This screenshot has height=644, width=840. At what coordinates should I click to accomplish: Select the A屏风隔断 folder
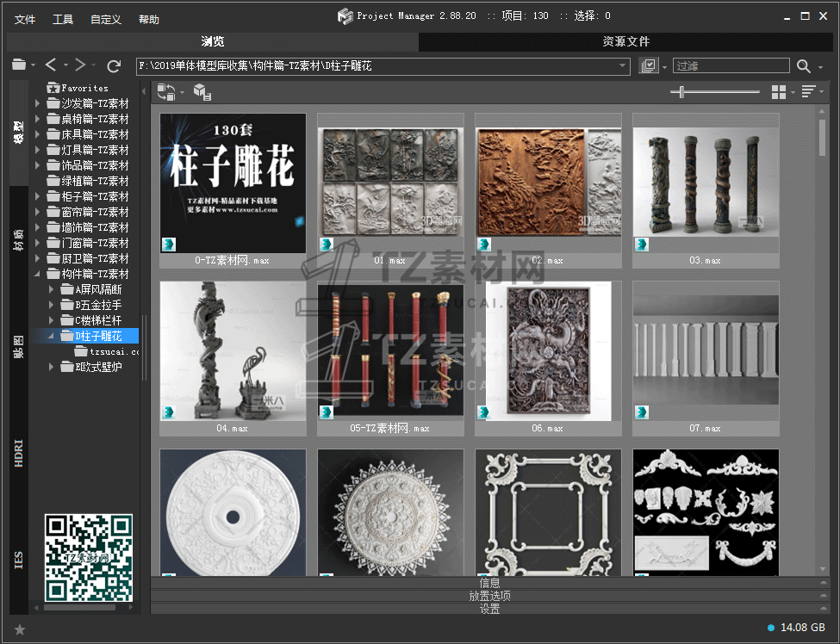coord(98,289)
